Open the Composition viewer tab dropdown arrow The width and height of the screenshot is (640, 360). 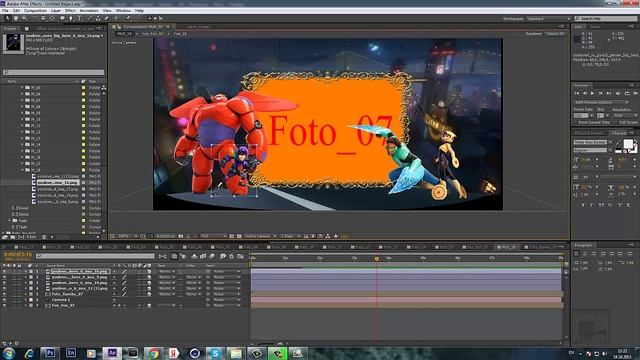[x=168, y=27]
